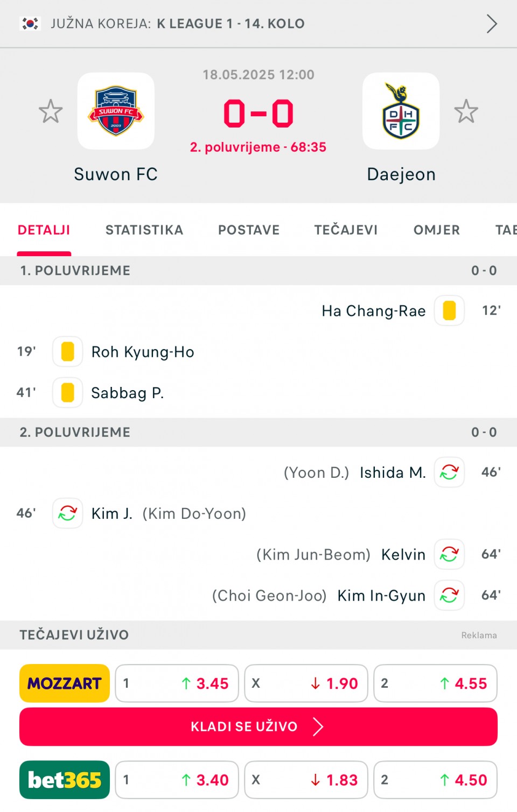Switch to the POSTAVE tab
This screenshot has height=812, width=517.
(249, 230)
